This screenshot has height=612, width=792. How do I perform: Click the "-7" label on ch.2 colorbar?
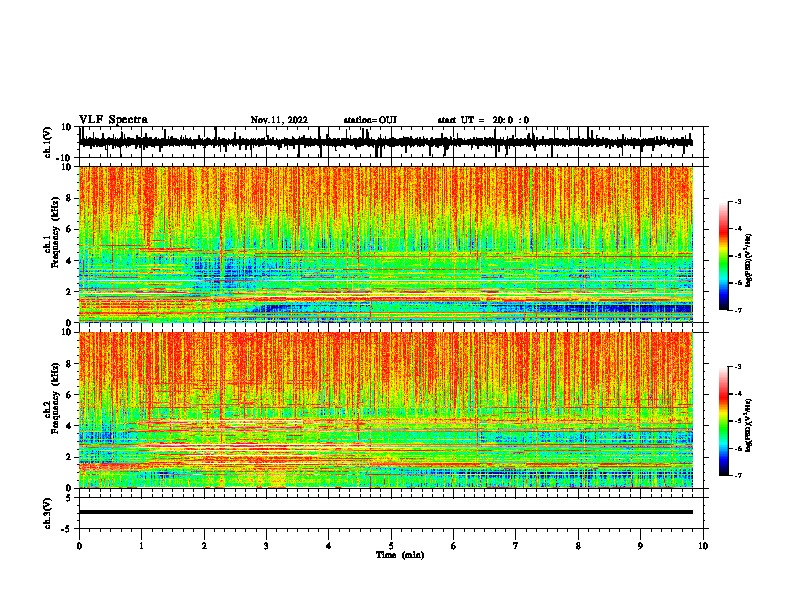click(737, 476)
